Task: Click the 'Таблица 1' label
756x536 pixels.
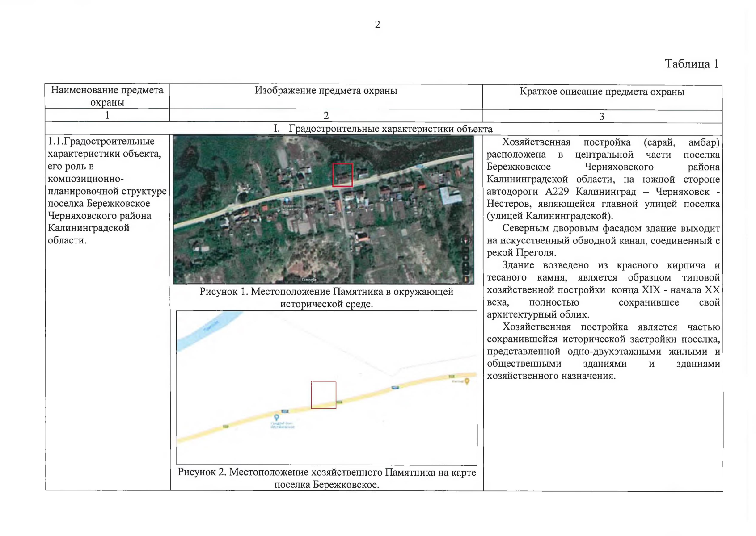Action: (x=691, y=64)
